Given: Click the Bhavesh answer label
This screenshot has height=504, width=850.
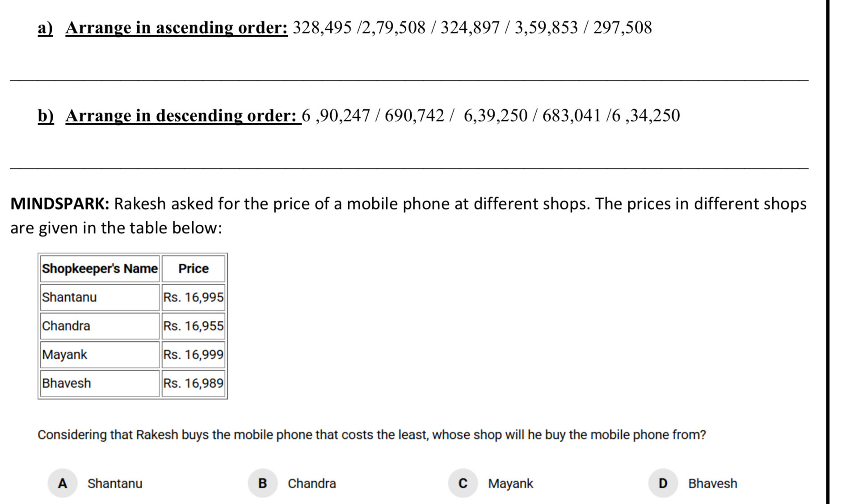Looking at the screenshot, I should coord(713,483).
